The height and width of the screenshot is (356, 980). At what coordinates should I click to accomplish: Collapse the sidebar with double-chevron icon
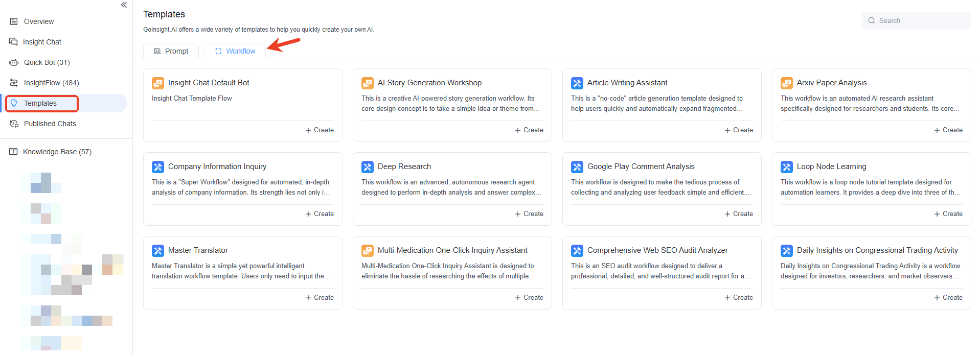(x=124, y=5)
